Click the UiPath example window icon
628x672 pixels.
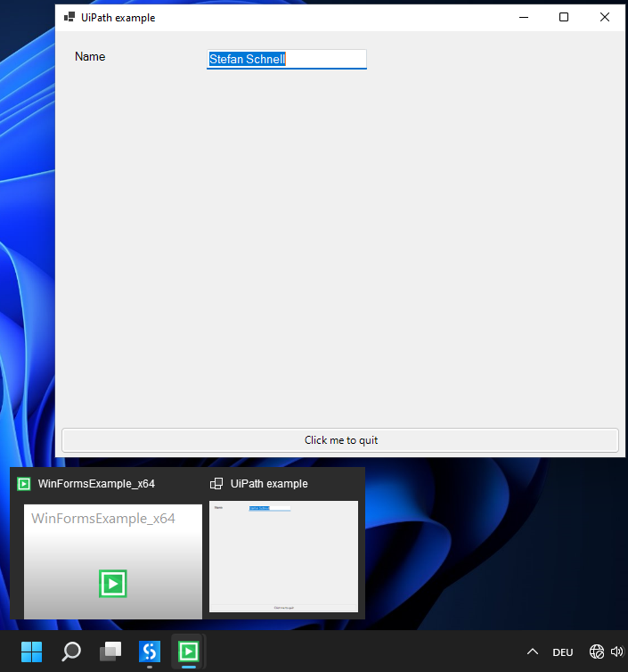pyautogui.click(x=69, y=17)
